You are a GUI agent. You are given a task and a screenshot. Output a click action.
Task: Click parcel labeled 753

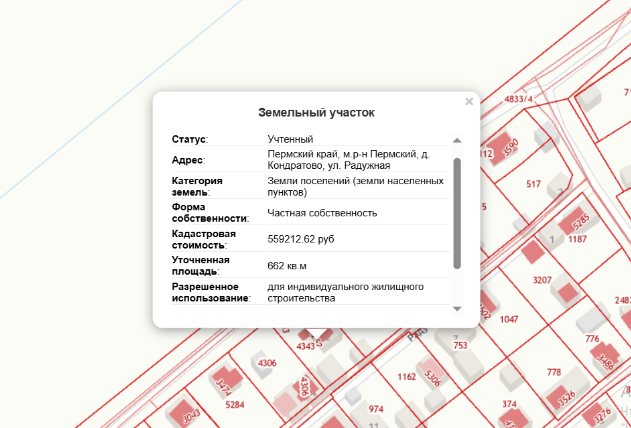coord(460,345)
